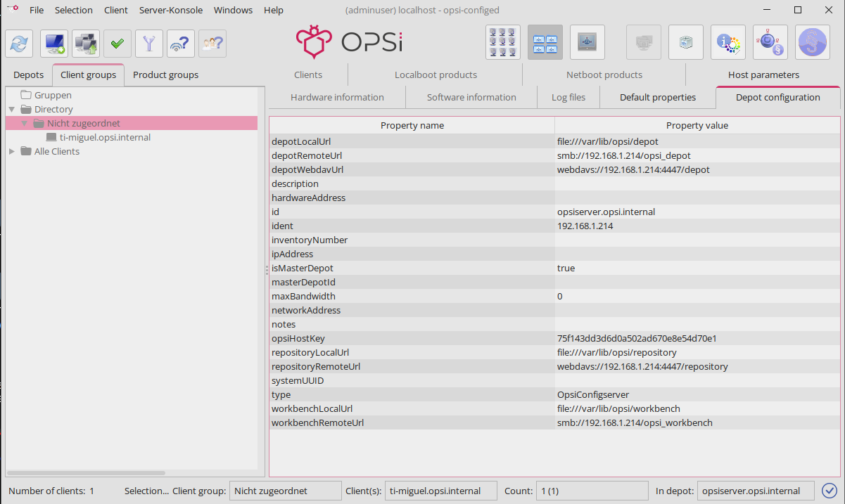
Task: Click the depotWebdavUrl value cell
Action: point(697,169)
